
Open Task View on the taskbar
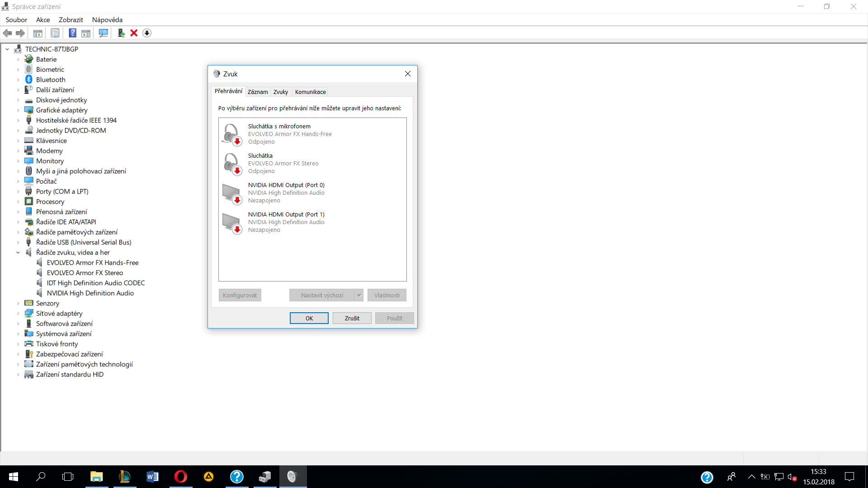68,477
